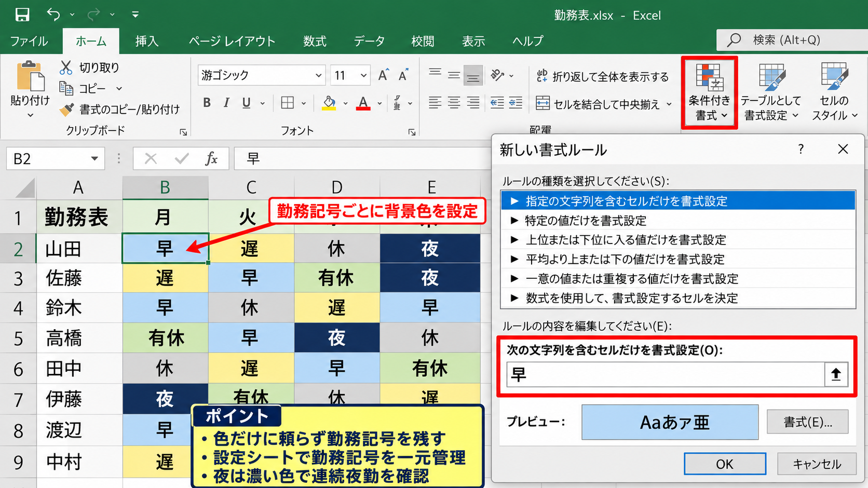The height and width of the screenshot is (488, 868).
Task: Click 書式のコピー/貼り付け format painter
Action: pyautogui.click(x=120, y=110)
